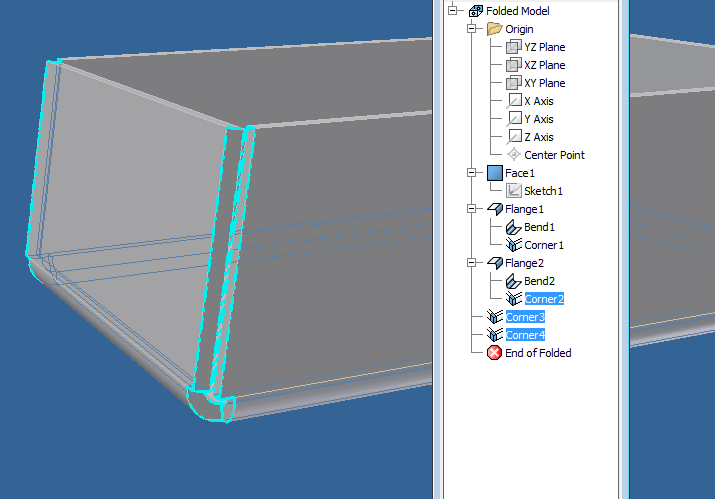715x499 pixels.
Task: Select Corner1 under Flange1
Action: pos(544,245)
